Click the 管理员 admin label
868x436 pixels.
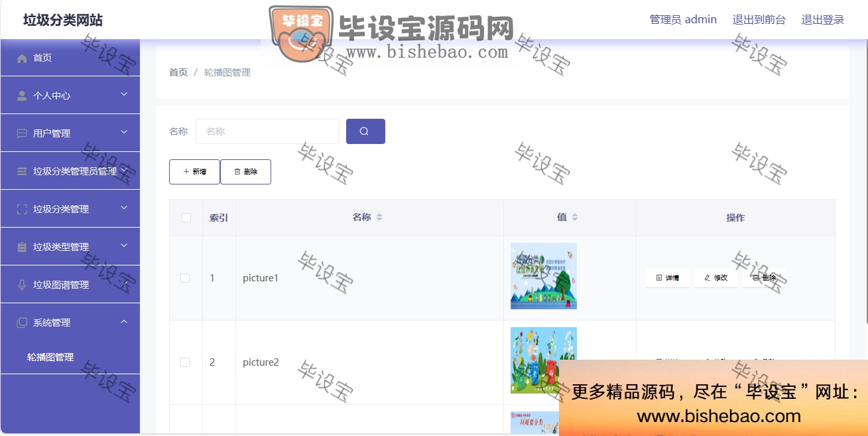tap(683, 20)
